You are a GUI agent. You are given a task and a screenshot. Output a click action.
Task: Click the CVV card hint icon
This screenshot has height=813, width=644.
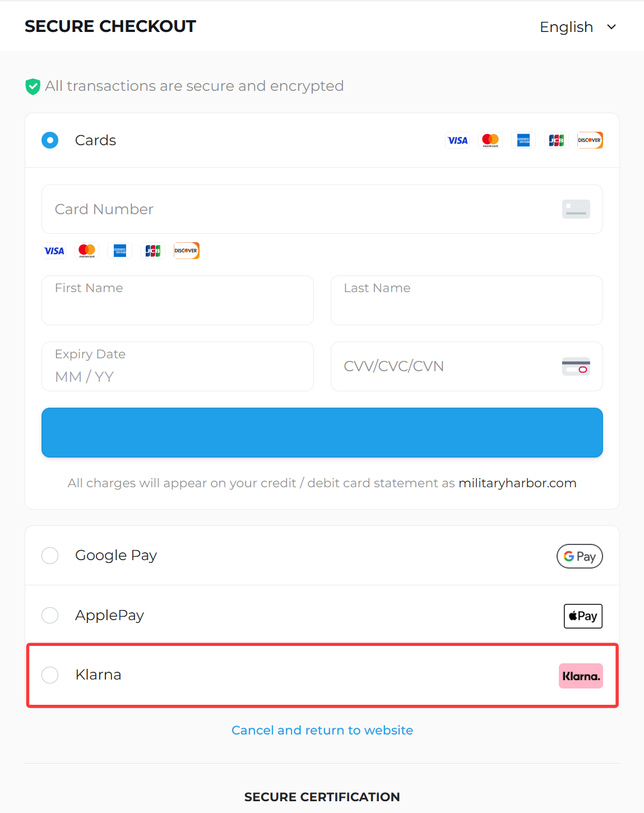(x=576, y=367)
